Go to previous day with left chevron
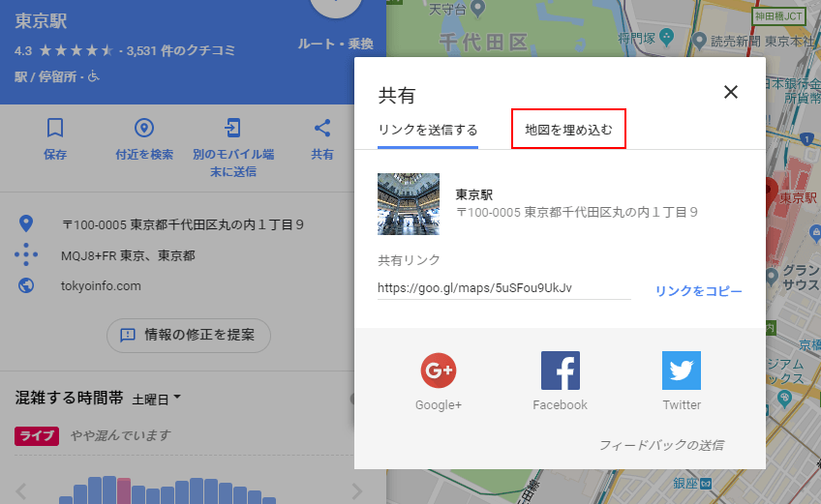 click(21, 491)
